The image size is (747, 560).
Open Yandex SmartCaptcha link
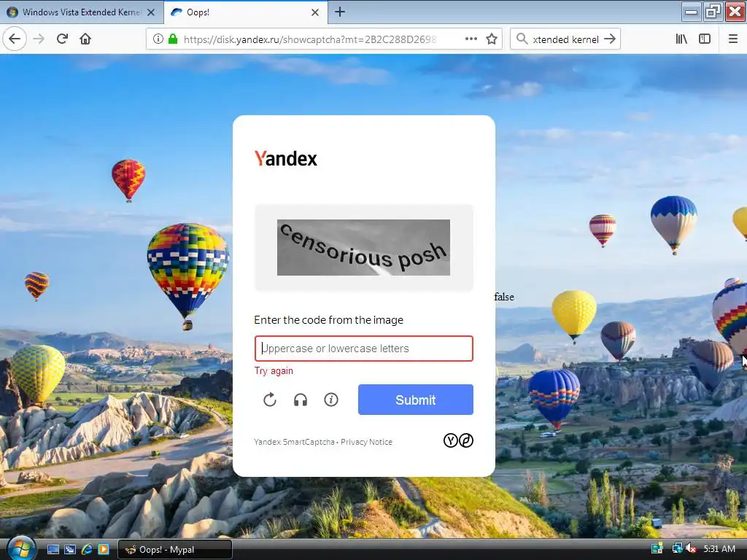pos(294,442)
